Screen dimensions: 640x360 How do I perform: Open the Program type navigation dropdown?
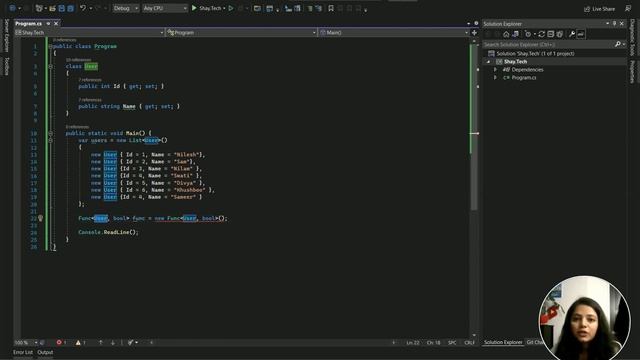(241, 32)
